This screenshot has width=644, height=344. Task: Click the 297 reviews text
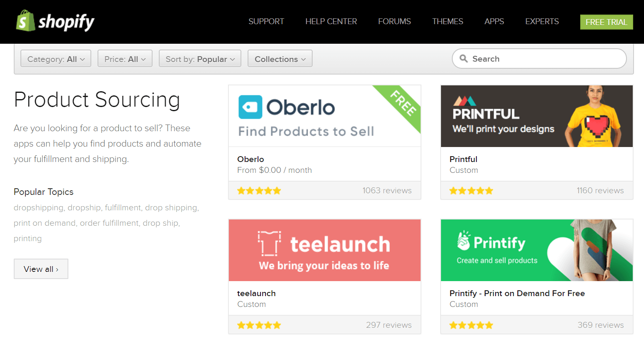coord(389,325)
